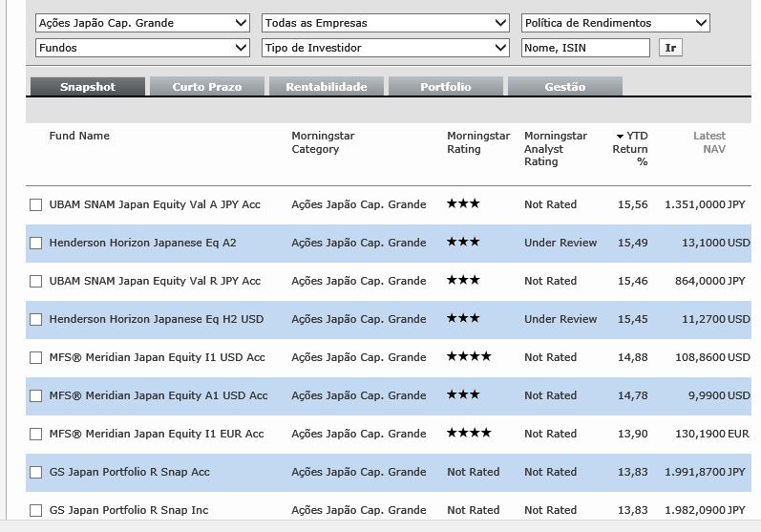Open the Portfolio tab
Image resolution: width=761 pixels, height=532 pixels.
coord(446,86)
